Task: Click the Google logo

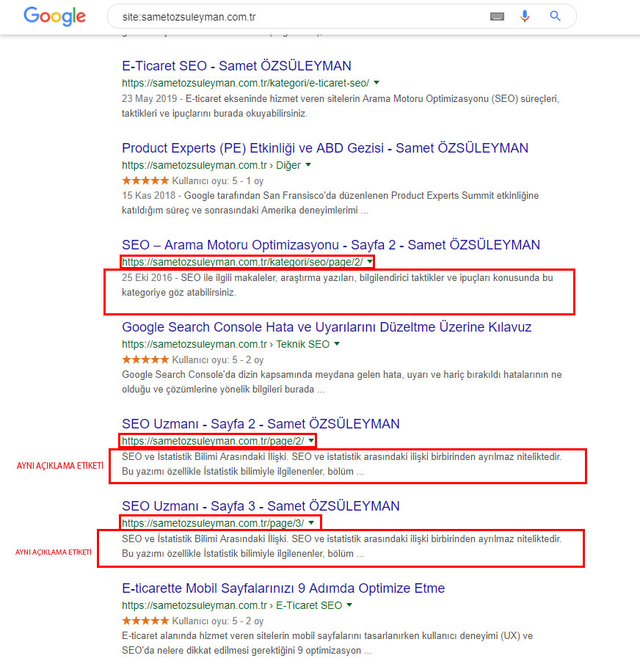Action: point(54,16)
